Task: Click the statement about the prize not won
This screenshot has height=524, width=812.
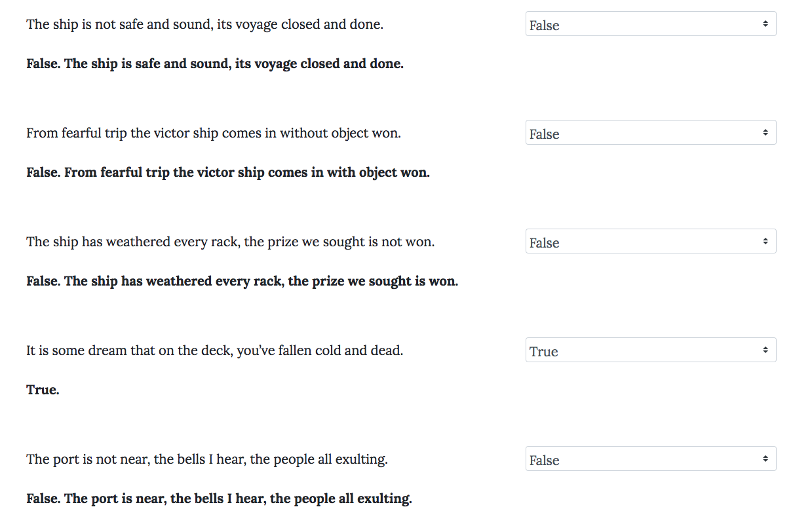Action: tap(230, 242)
